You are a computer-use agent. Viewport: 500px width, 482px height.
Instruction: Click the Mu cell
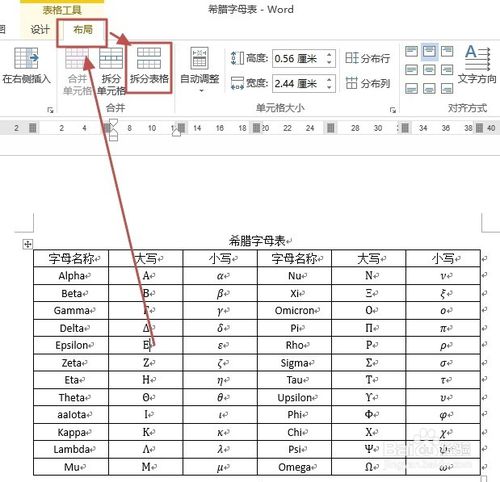click(x=71, y=467)
